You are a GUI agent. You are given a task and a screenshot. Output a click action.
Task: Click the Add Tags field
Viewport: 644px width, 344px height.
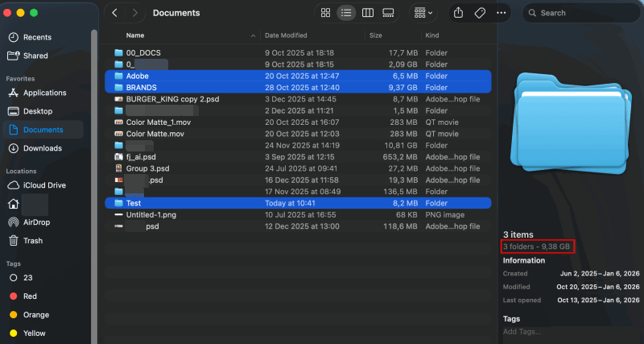click(x=571, y=332)
